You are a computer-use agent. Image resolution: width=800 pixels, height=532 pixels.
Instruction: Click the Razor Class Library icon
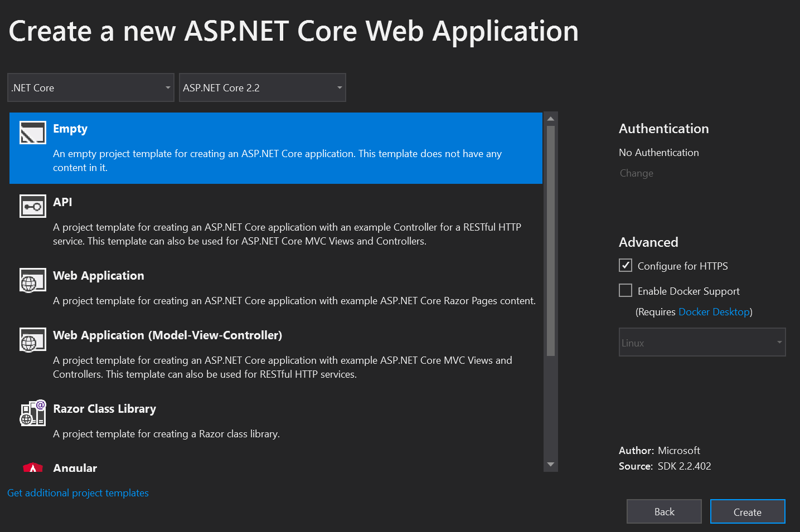click(32, 413)
